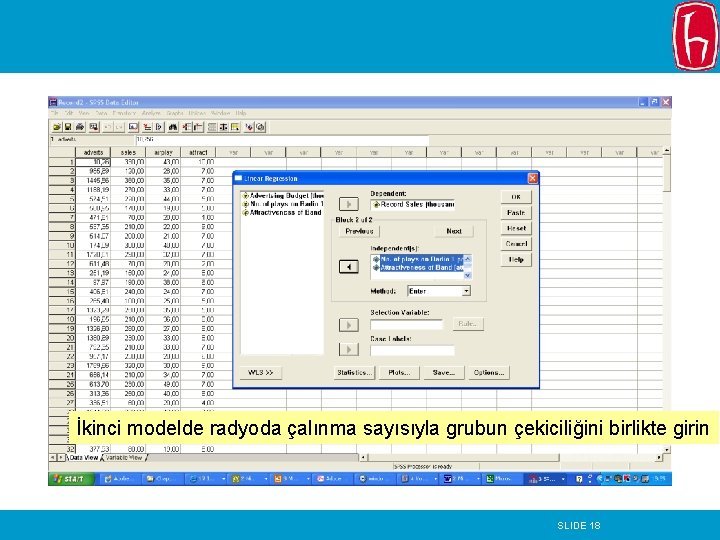Open the Statistics... options
The width and height of the screenshot is (720, 540).
click(354, 372)
